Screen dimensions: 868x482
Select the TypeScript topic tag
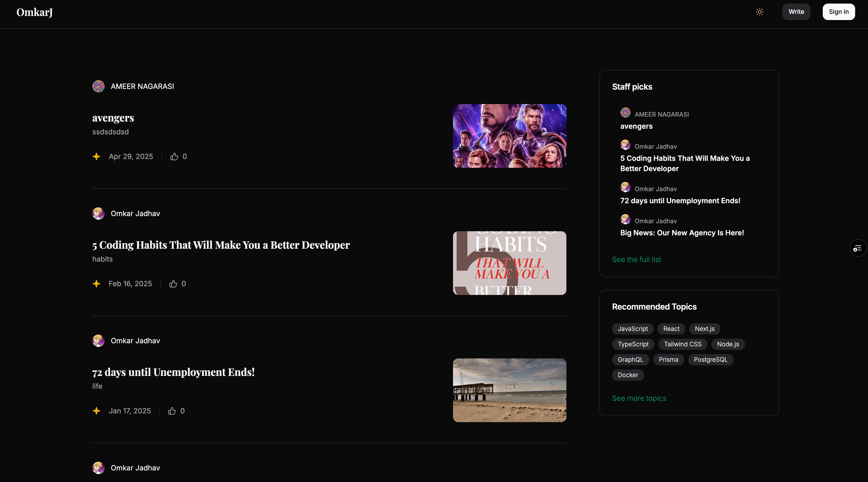click(x=633, y=344)
